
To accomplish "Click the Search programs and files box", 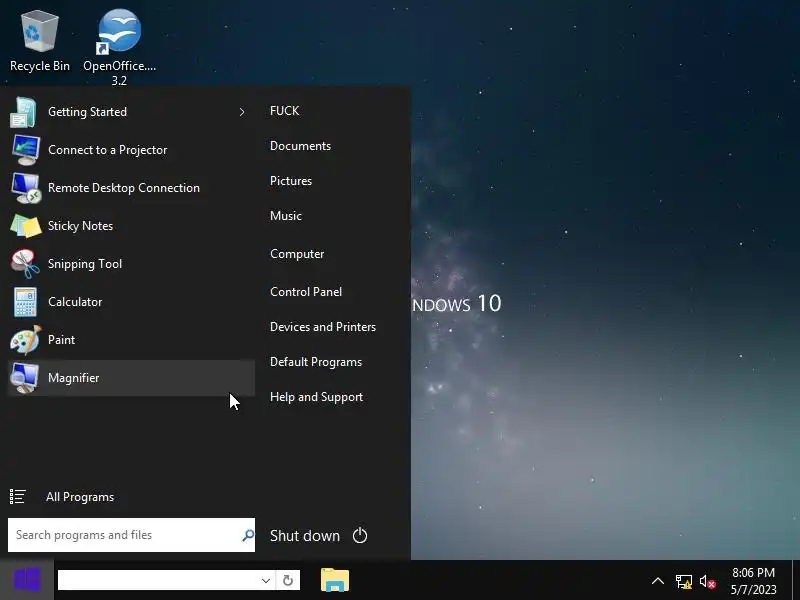I will click(x=131, y=535).
